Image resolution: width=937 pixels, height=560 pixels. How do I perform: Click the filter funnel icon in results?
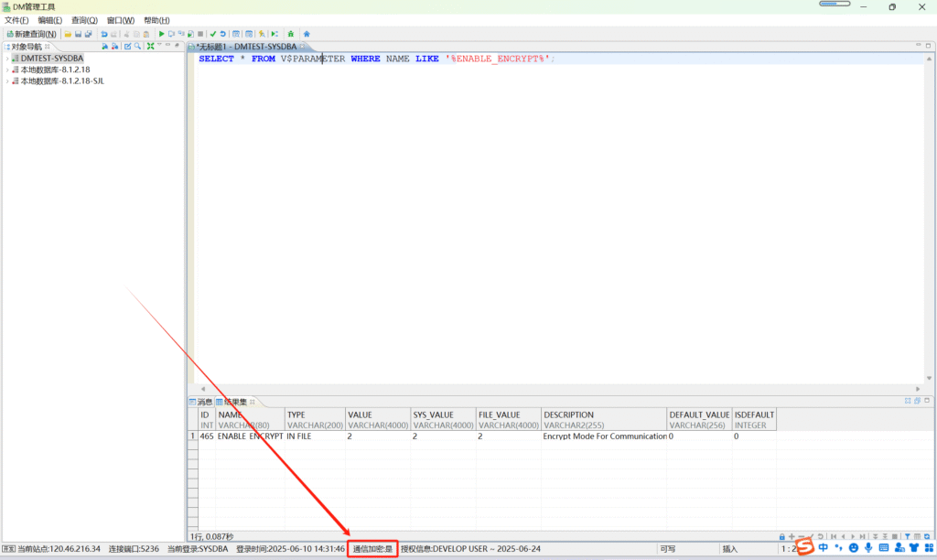click(x=907, y=536)
